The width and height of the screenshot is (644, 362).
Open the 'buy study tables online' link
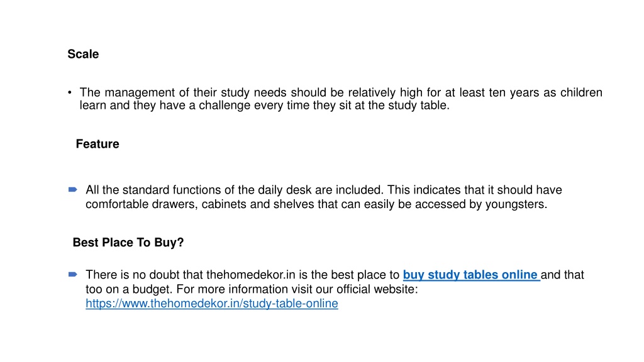coord(471,275)
